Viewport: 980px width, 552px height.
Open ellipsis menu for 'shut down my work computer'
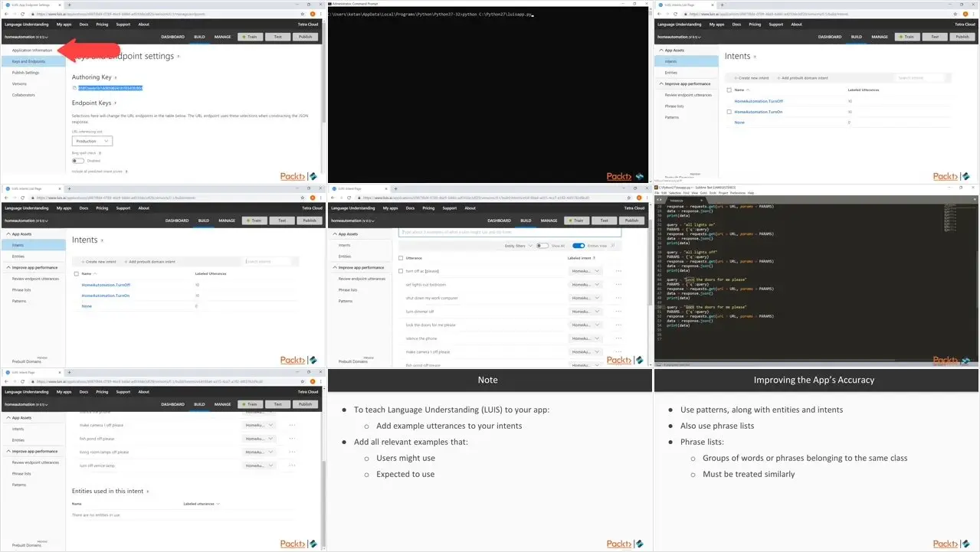click(618, 298)
